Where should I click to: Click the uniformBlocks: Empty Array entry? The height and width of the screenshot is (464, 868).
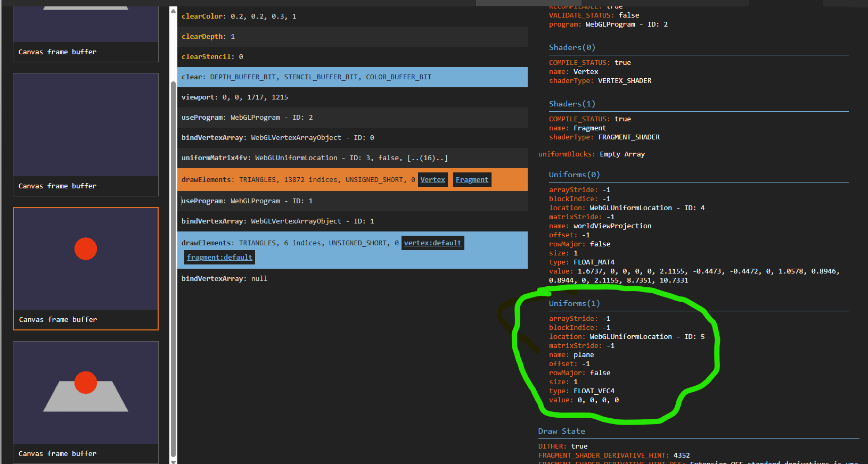(592, 154)
